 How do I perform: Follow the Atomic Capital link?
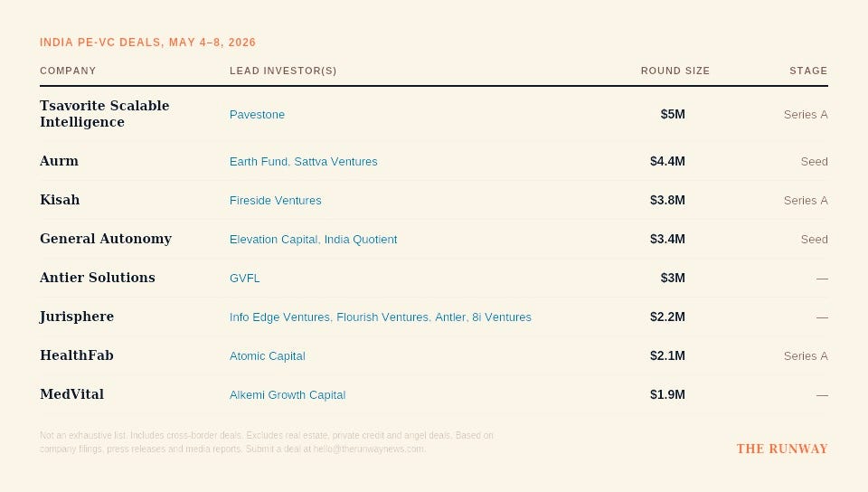point(268,355)
